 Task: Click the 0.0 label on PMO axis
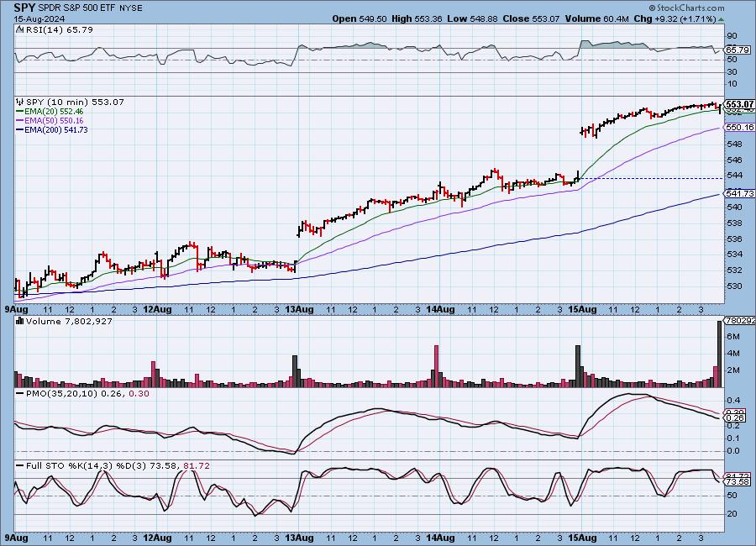point(734,451)
